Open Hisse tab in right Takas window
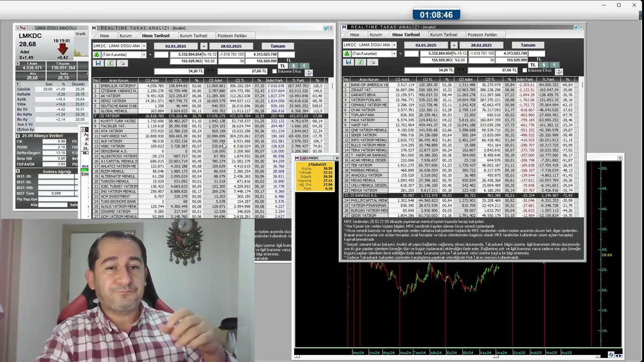The image size is (644, 362). (x=355, y=35)
